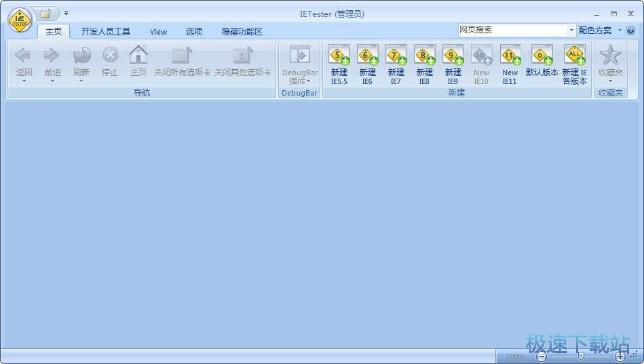
Task: Expand the 收藏夹 dropdown arrow
Action: pos(610,81)
